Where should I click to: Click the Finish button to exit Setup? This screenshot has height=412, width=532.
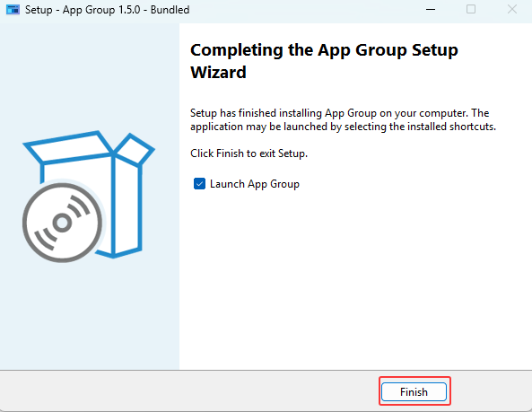(414, 391)
